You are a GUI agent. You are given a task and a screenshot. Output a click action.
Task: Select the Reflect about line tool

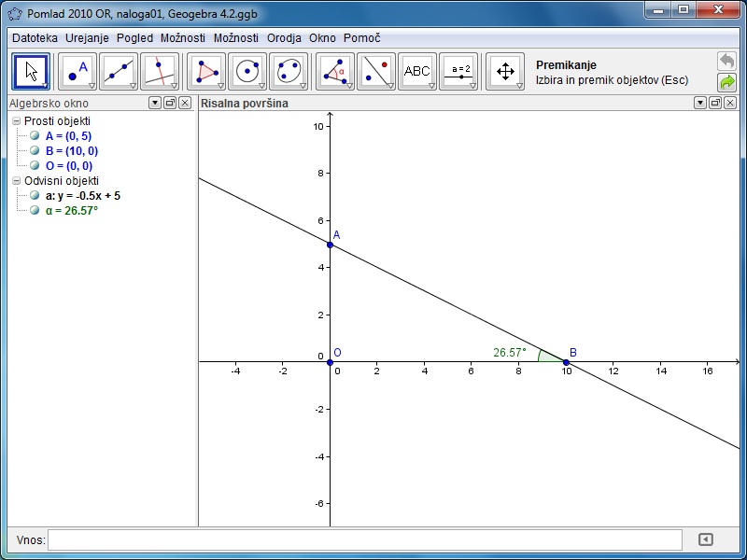click(376, 71)
